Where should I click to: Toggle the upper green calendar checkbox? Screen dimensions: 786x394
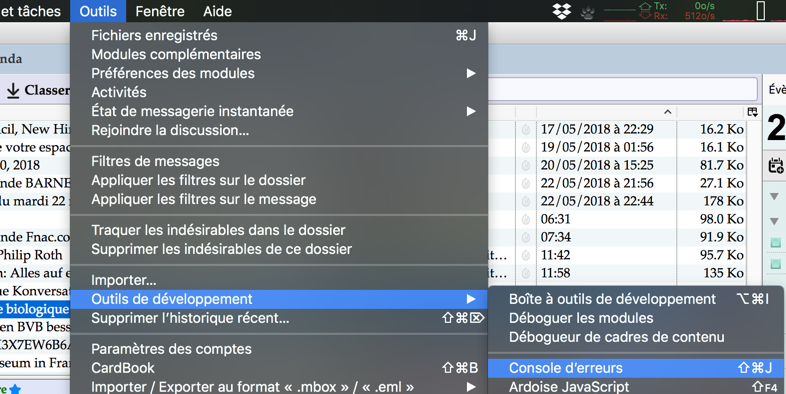point(775,243)
